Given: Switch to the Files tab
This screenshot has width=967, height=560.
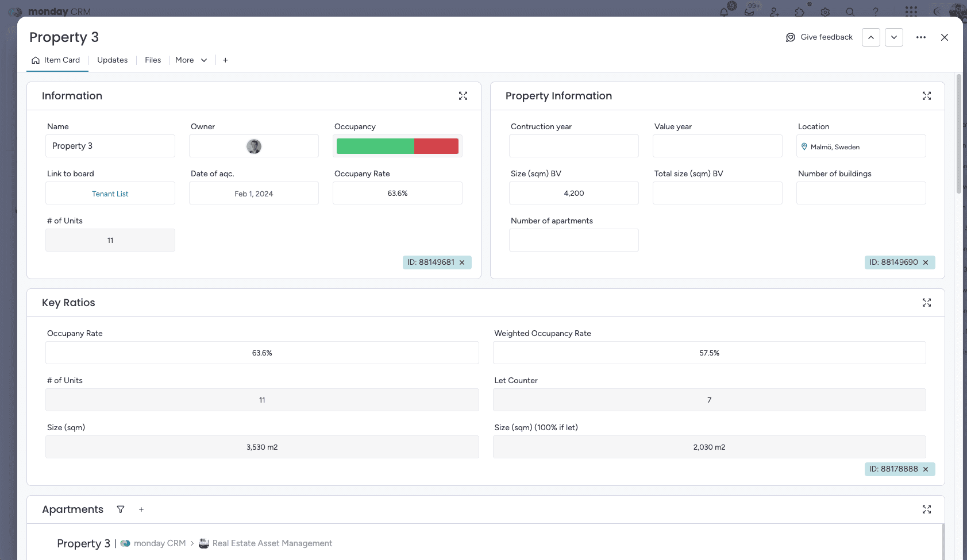Looking at the screenshot, I should click(x=153, y=60).
